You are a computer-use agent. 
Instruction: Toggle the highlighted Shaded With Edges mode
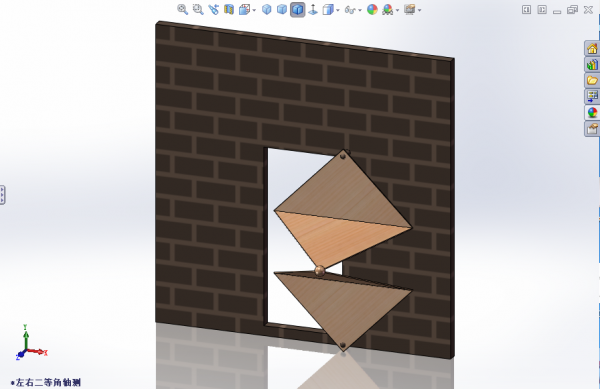[x=298, y=10]
